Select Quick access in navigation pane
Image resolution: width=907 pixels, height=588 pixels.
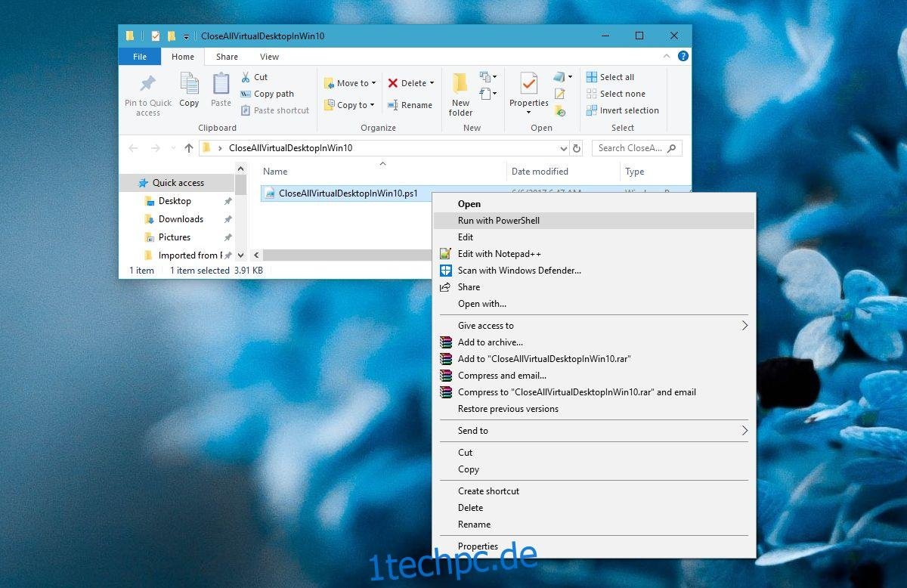pos(178,183)
